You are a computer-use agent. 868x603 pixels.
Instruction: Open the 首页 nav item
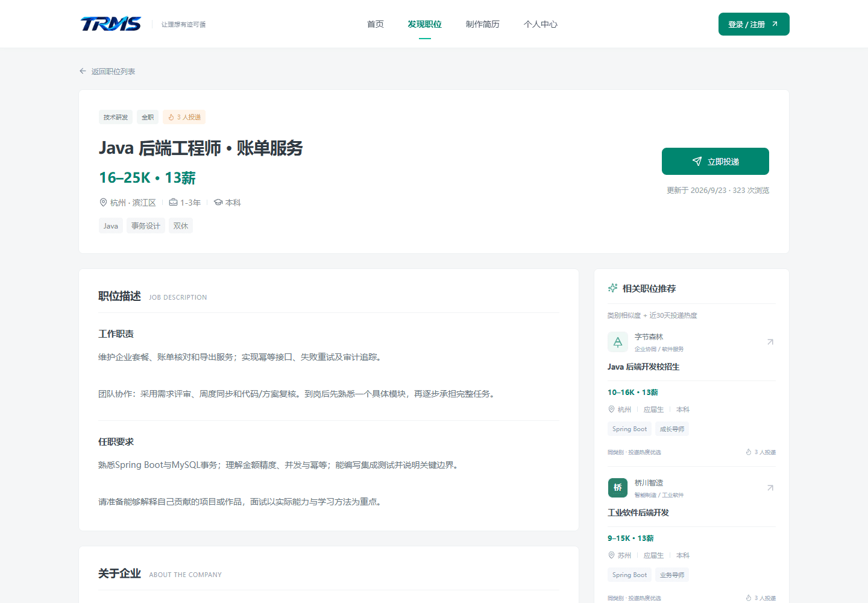pos(376,24)
